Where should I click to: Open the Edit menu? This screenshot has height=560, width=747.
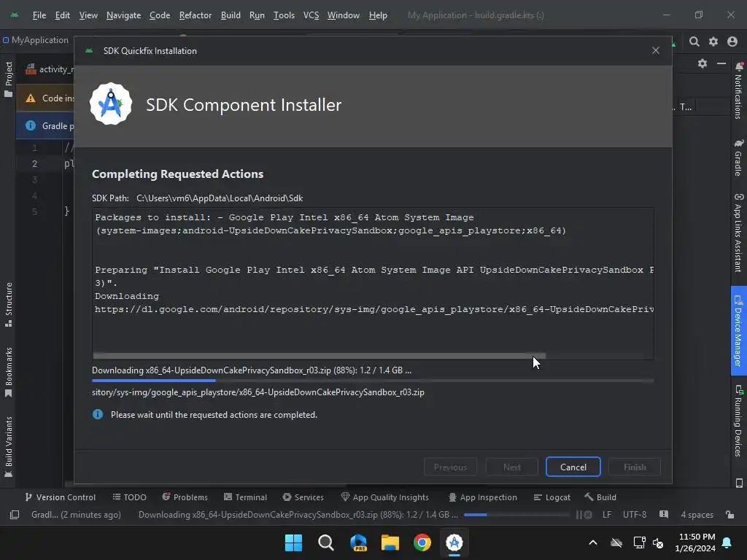pyautogui.click(x=63, y=15)
